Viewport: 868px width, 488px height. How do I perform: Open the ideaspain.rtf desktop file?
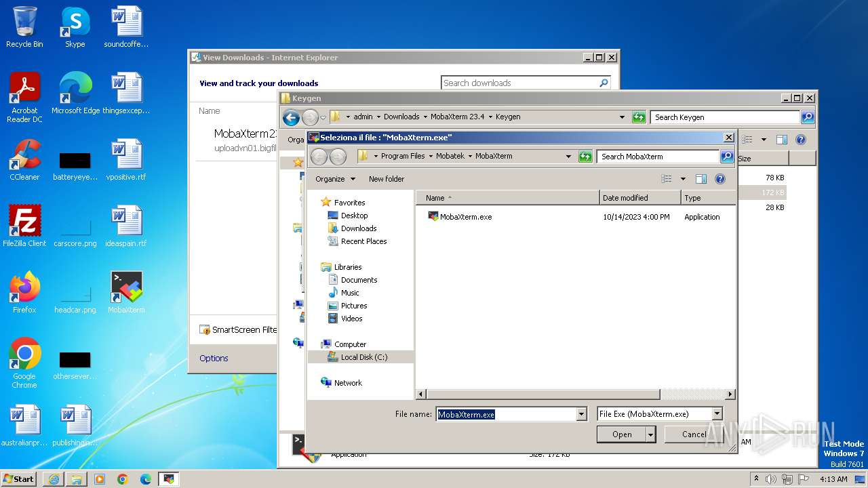[x=126, y=226]
